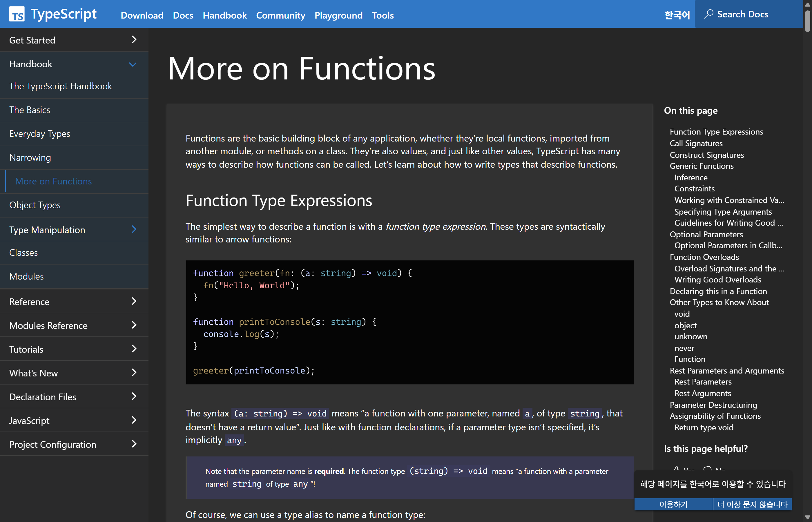Switch the site language to 한국어
812x522 pixels.
click(676, 15)
